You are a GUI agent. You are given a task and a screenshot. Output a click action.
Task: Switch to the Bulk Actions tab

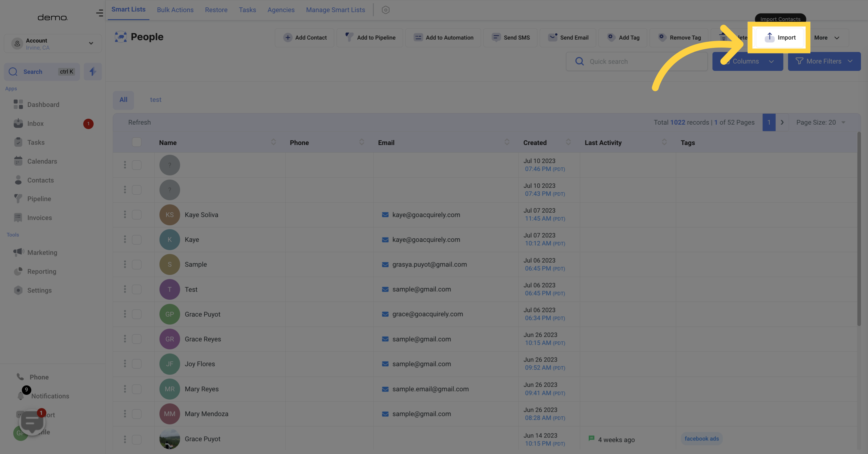coord(175,10)
